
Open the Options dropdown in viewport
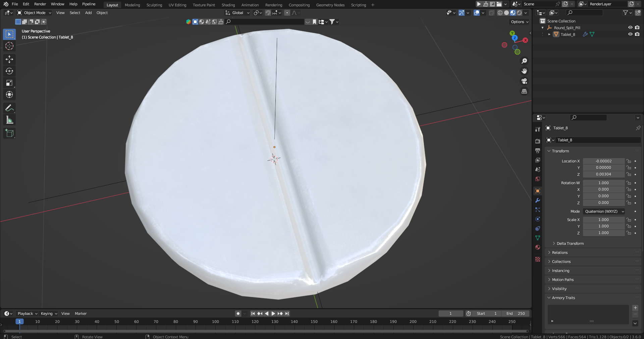tap(520, 22)
